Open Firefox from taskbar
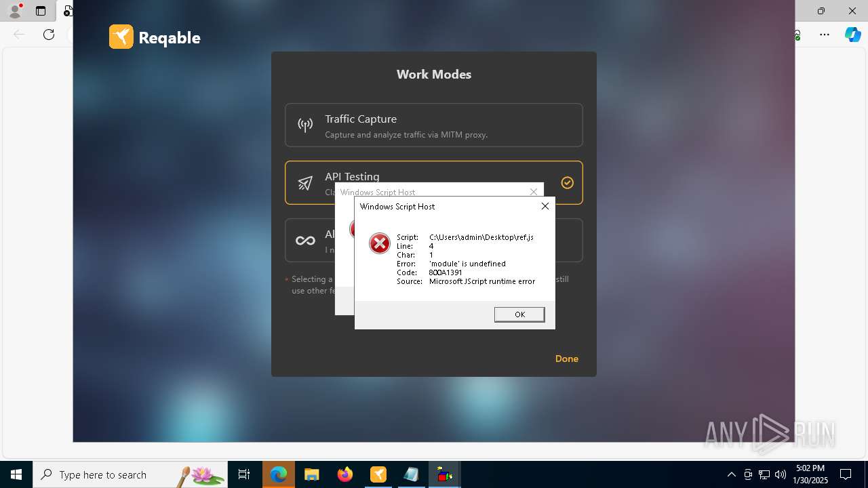The image size is (868, 488). pos(345,474)
